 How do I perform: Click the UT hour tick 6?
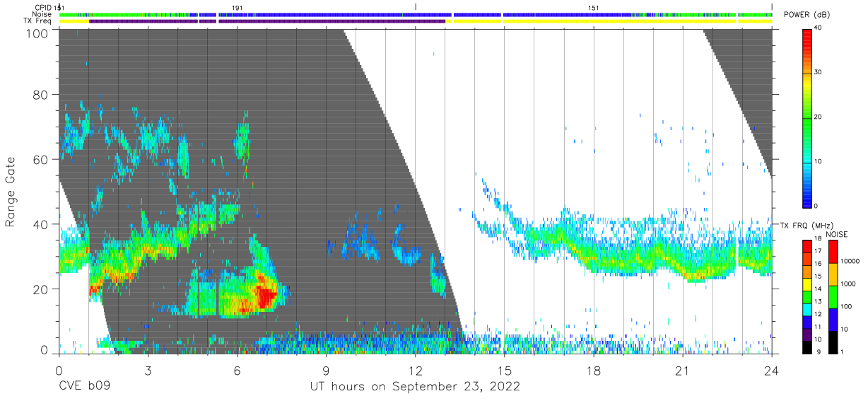click(x=237, y=371)
